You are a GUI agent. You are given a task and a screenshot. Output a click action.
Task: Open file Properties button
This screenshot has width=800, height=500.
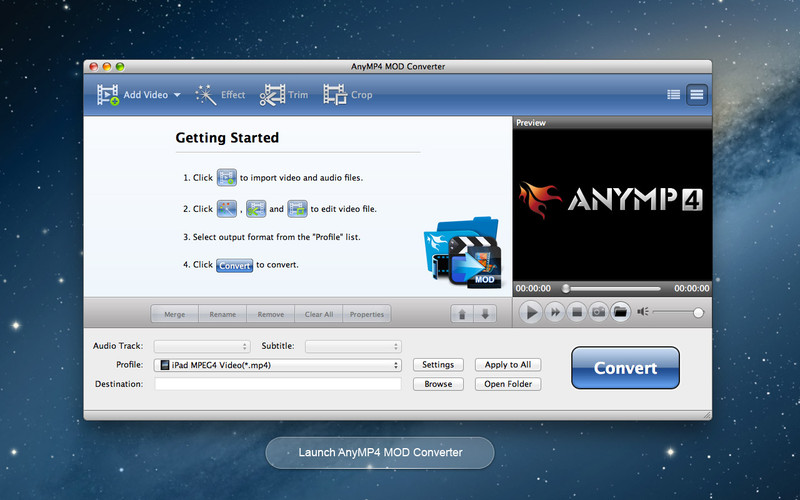pyautogui.click(x=367, y=314)
